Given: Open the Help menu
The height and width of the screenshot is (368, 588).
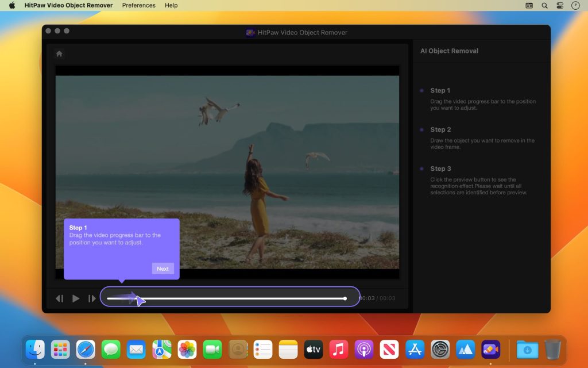Looking at the screenshot, I should tap(171, 5).
